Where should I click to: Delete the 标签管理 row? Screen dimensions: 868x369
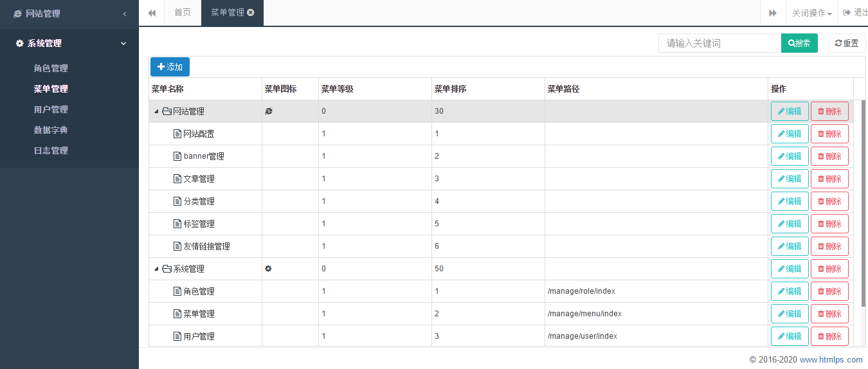click(x=829, y=224)
